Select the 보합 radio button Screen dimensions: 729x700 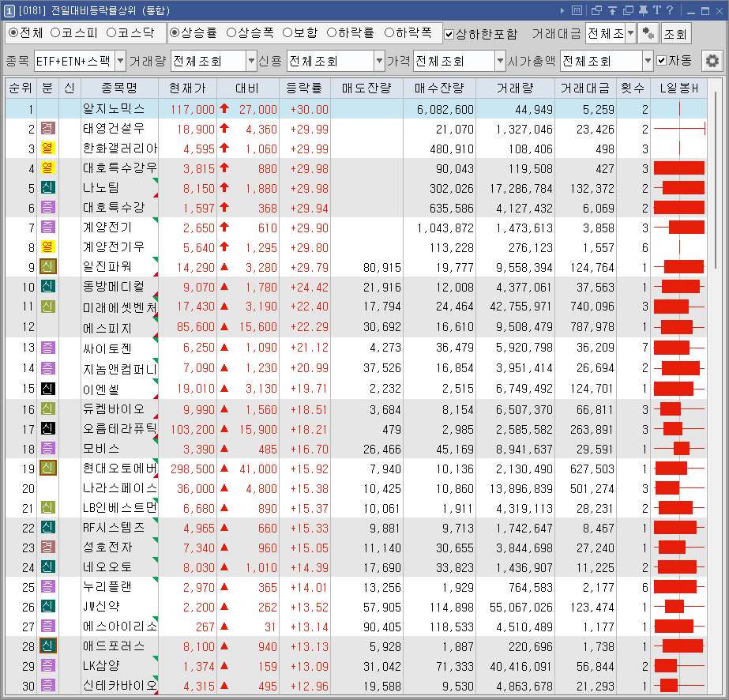pos(287,32)
